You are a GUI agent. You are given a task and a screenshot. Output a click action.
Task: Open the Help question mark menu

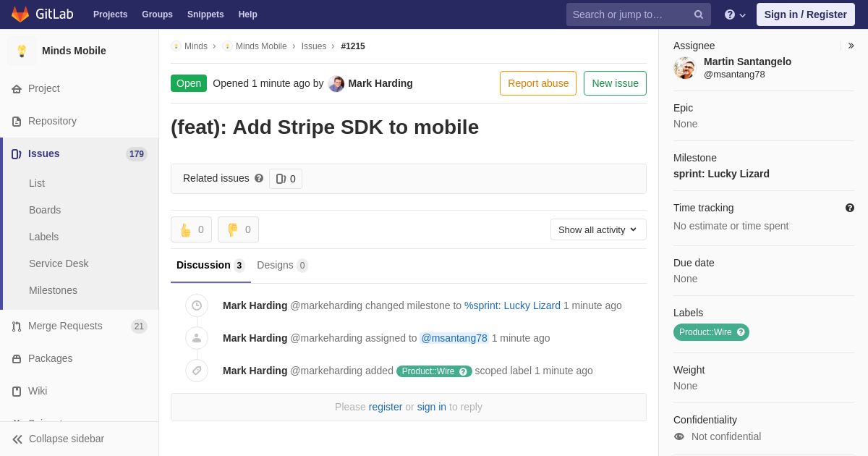pos(735,14)
